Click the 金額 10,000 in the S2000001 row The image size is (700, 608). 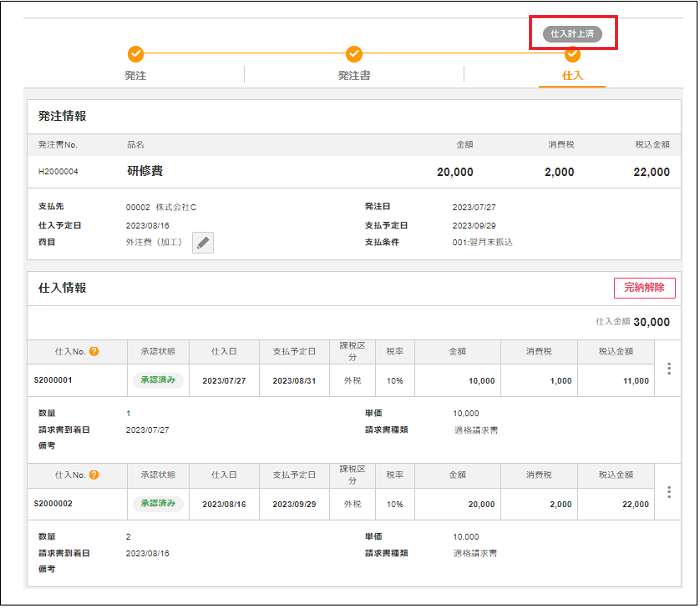click(x=482, y=381)
